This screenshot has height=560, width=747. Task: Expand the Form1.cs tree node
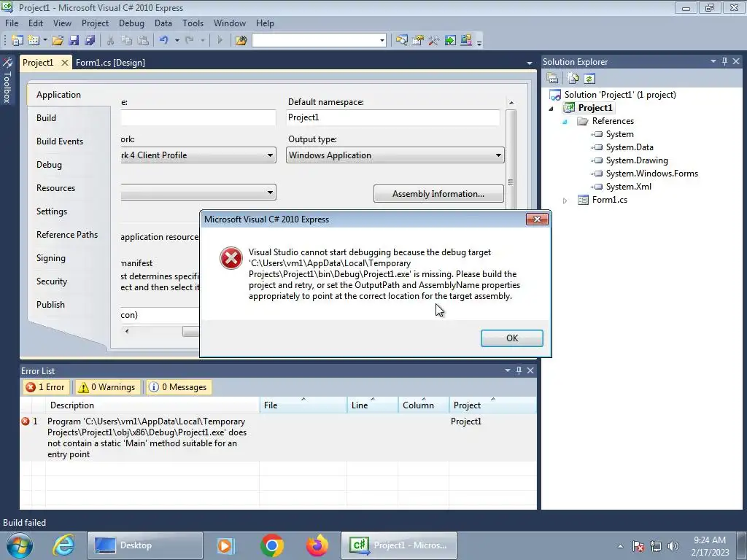point(565,201)
